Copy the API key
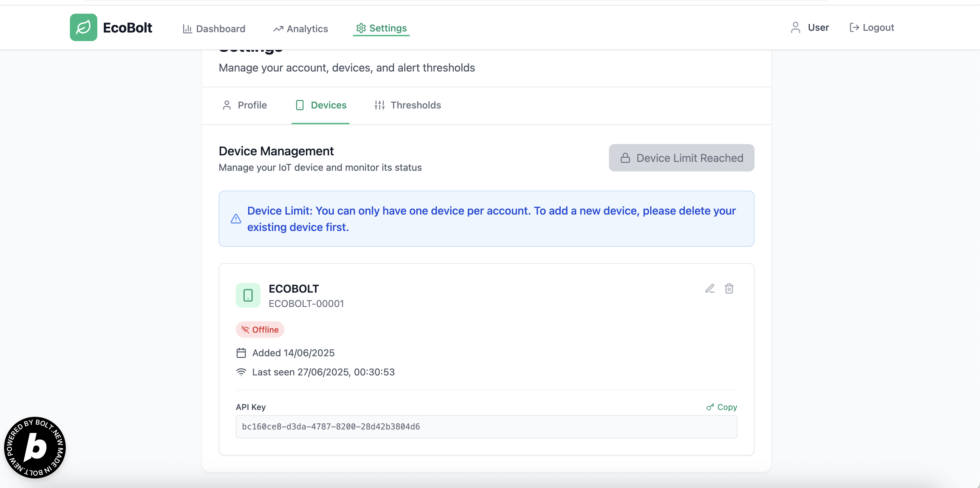Viewport: 980px width, 488px height. (722, 407)
